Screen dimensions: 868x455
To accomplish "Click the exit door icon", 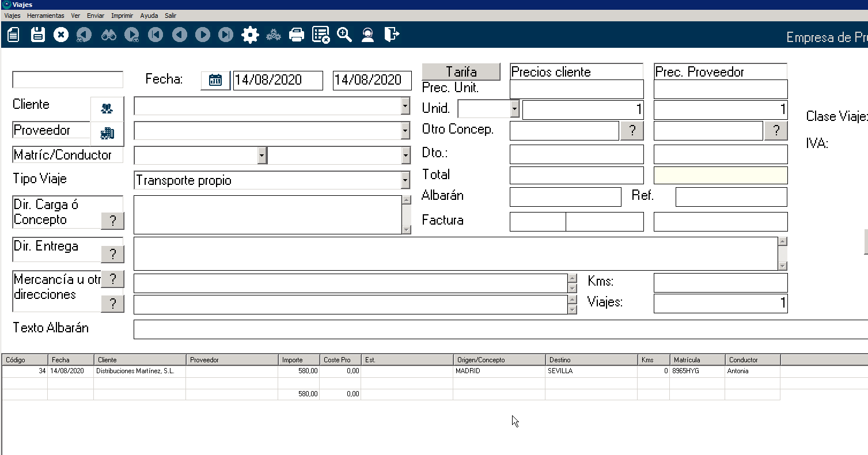I will pyautogui.click(x=392, y=35).
